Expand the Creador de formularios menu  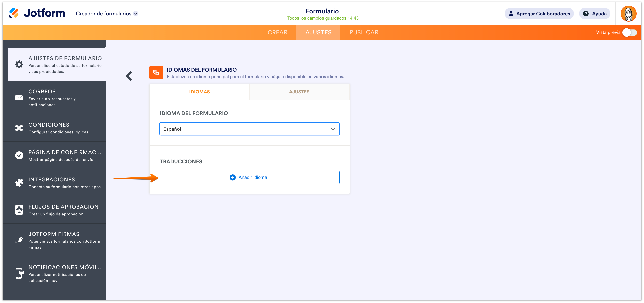(x=136, y=14)
